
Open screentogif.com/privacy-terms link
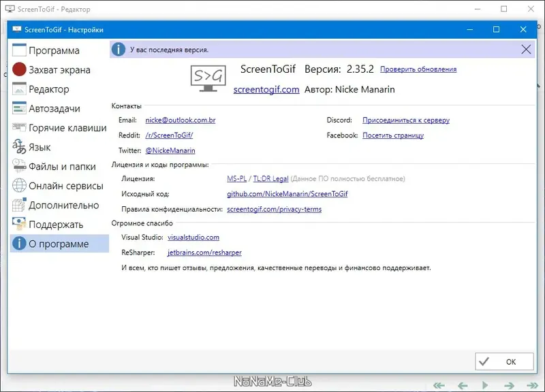(275, 209)
